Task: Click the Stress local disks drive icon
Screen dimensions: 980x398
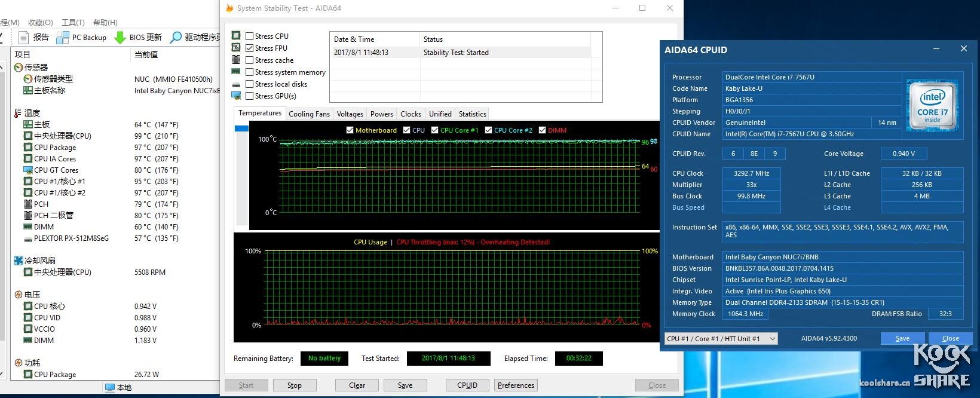Action: [236, 84]
